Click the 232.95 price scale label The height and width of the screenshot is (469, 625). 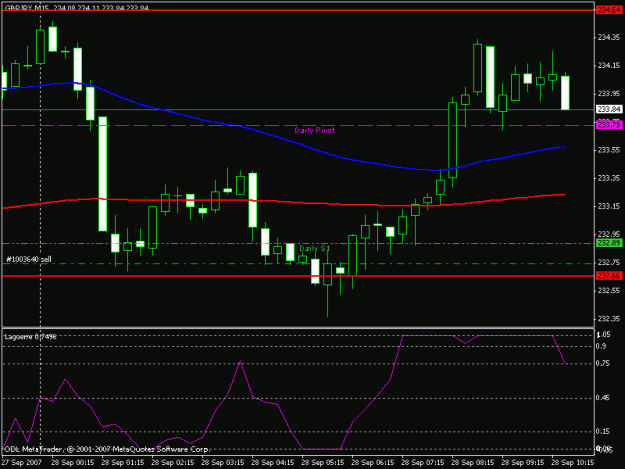pyautogui.click(x=609, y=234)
